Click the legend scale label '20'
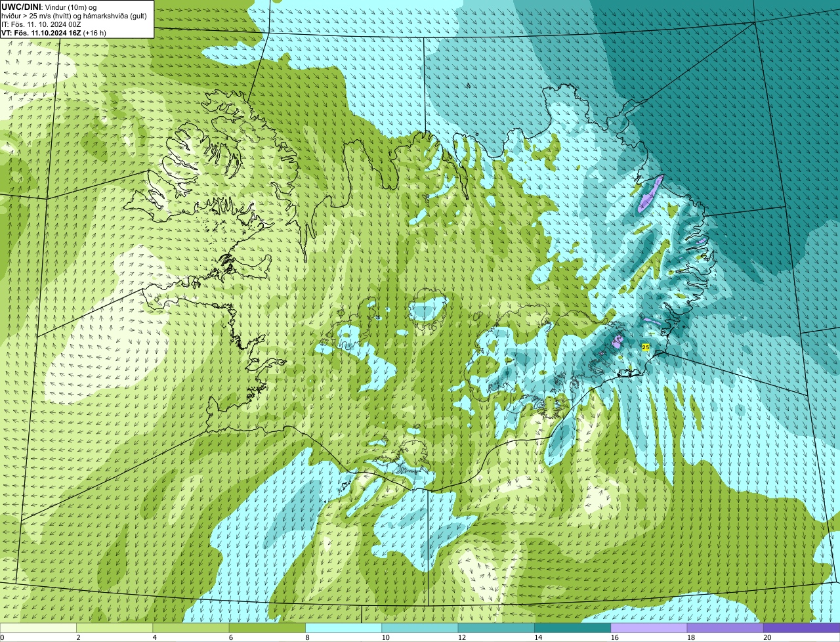Viewport: 840px width, 642px height. [767, 637]
